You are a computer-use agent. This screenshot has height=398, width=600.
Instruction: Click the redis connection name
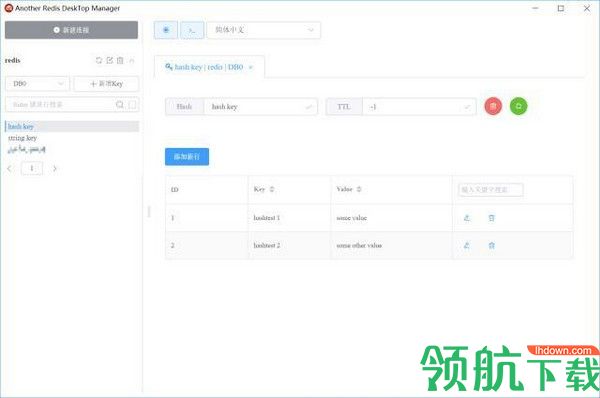(x=13, y=60)
